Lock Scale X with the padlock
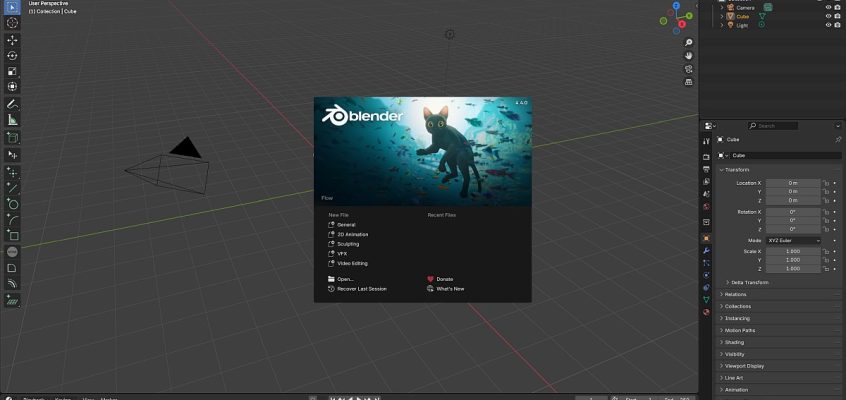Viewport: 846px width, 400px height. coord(825,252)
